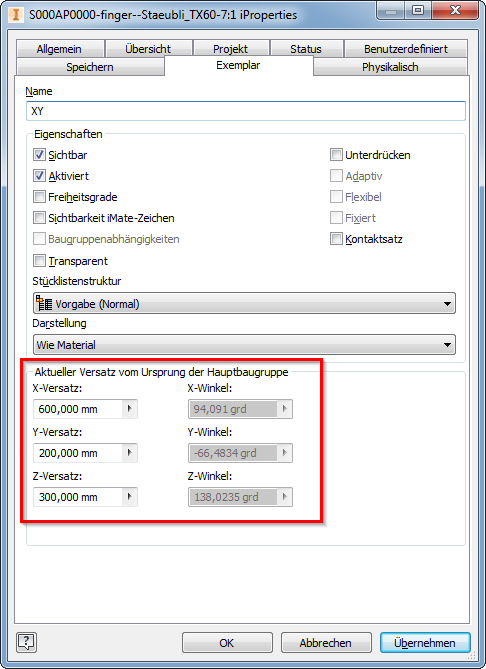Viewport: 486px width, 669px height.
Task: Open the Status tab
Action: coord(306,49)
